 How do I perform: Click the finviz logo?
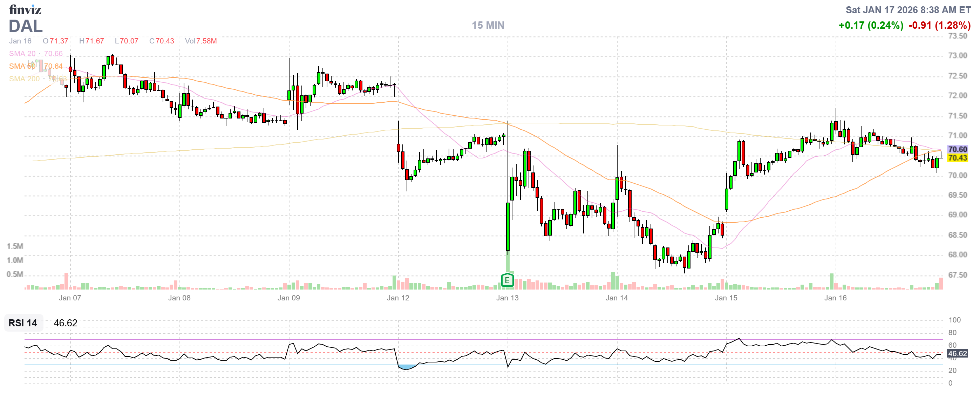[x=25, y=9]
